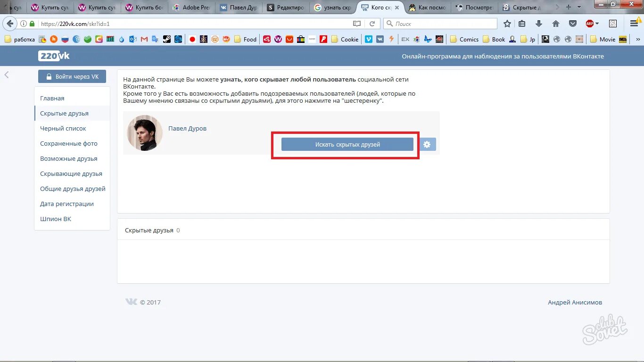This screenshot has width=644, height=362.
Task: Click the Войти через VK button
Action: click(x=72, y=76)
